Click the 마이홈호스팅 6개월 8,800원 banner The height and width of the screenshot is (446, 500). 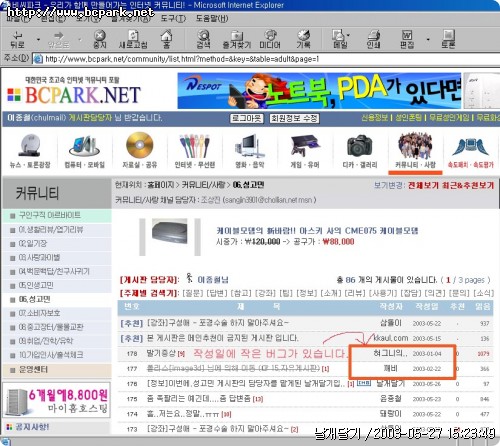tap(57, 400)
